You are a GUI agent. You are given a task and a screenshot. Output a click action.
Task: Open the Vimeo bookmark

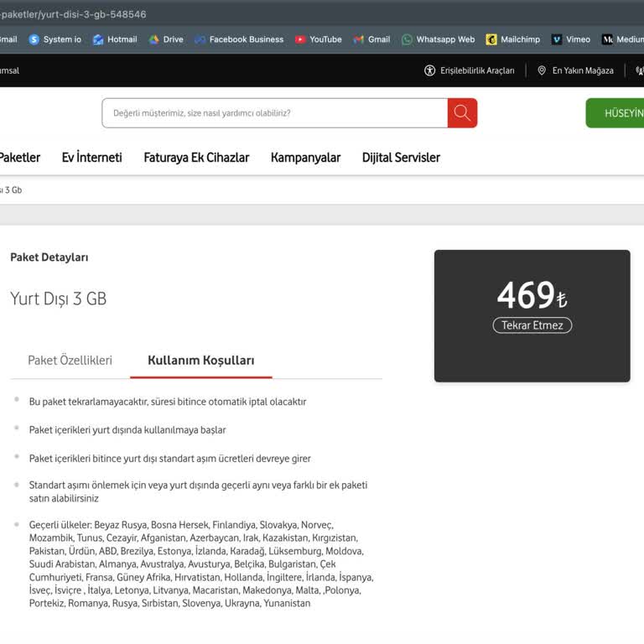coord(571,39)
